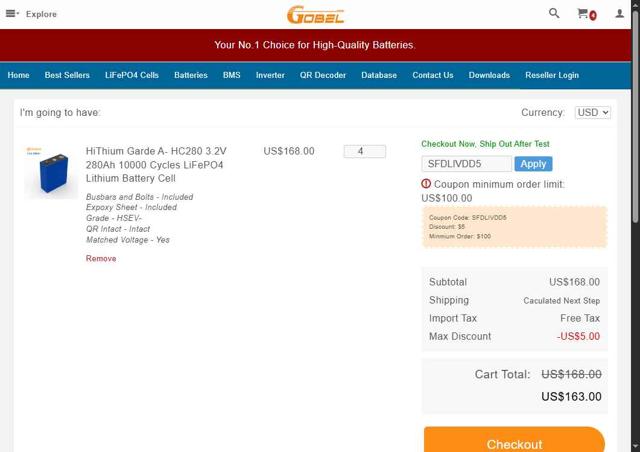
Task: Open the Batteries menu item
Action: tap(191, 75)
